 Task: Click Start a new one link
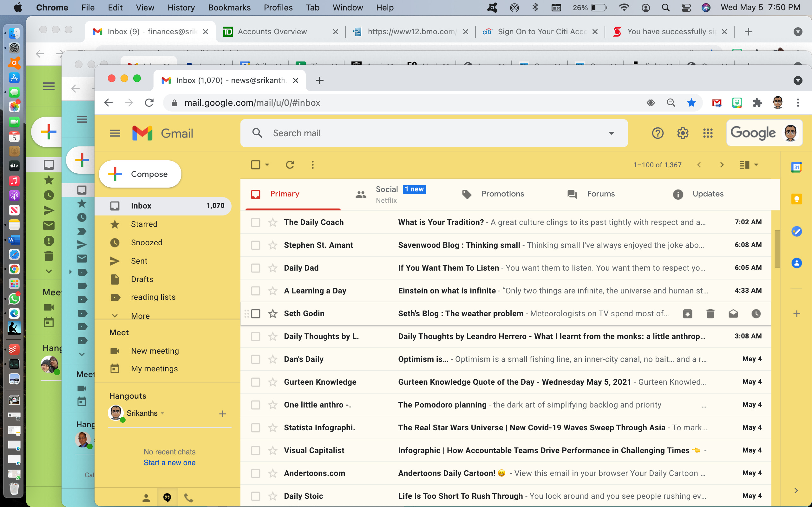[169, 462]
